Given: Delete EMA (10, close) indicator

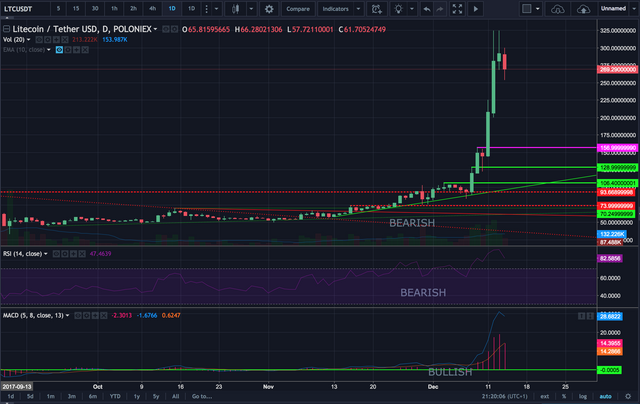Looking at the screenshot, I should (x=85, y=50).
